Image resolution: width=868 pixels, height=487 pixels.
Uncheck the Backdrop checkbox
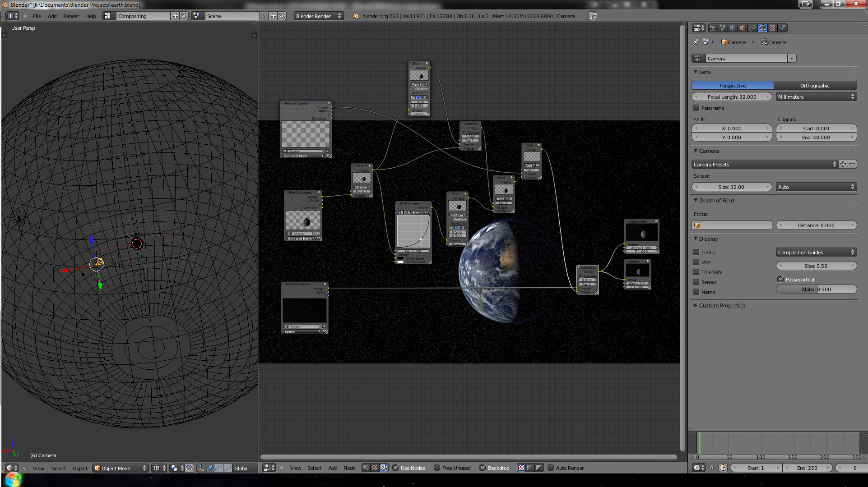click(x=483, y=468)
